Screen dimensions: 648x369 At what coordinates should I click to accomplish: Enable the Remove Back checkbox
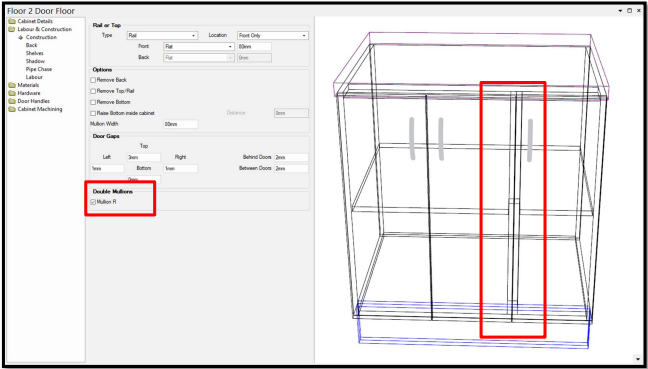click(x=93, y=80)
